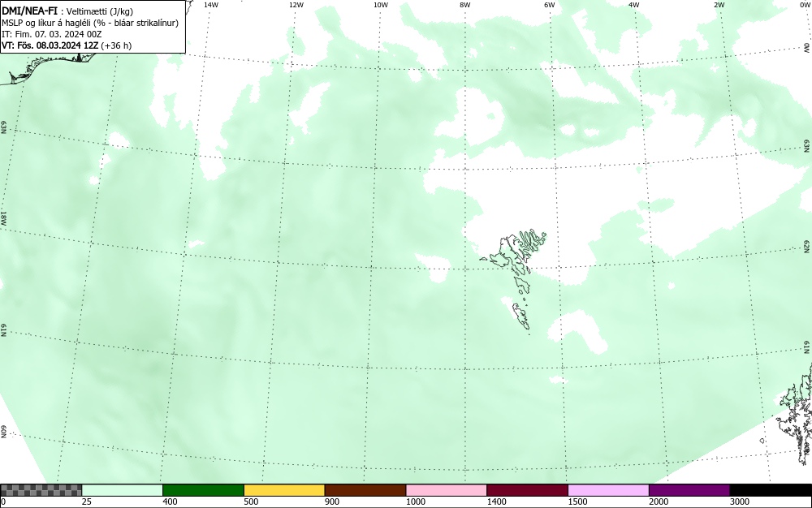The image size is (812, 508).
Task: Choose the yellow 500–900 legend swatch
Action: tap(284, 490)
